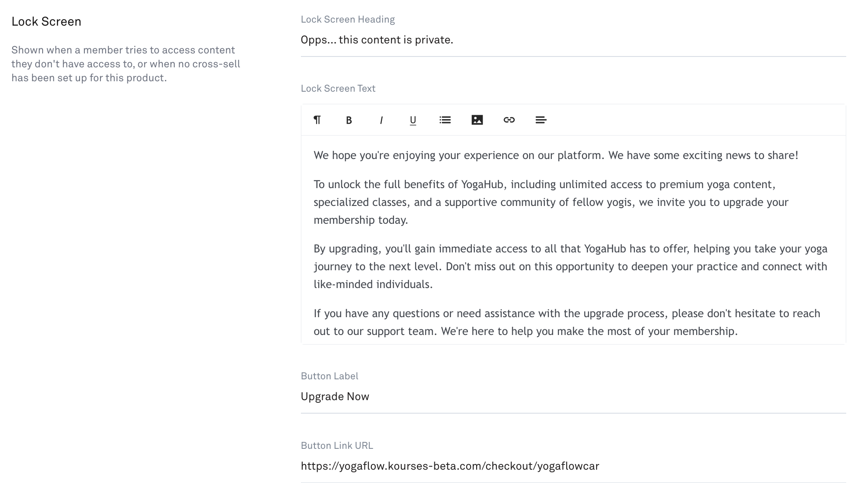The height and width of the screenshot is (504, 861).
Task: Toggle underline formatting icon
Action: tap(413, 120)
